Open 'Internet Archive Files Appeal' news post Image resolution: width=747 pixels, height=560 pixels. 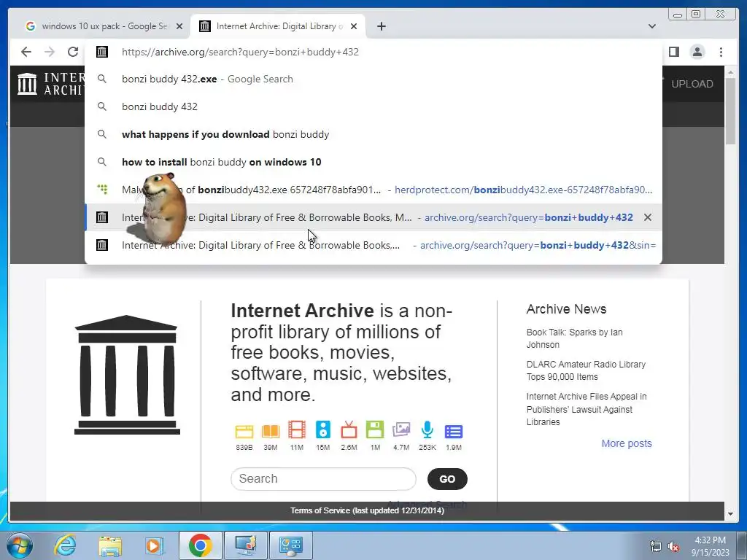586,409
